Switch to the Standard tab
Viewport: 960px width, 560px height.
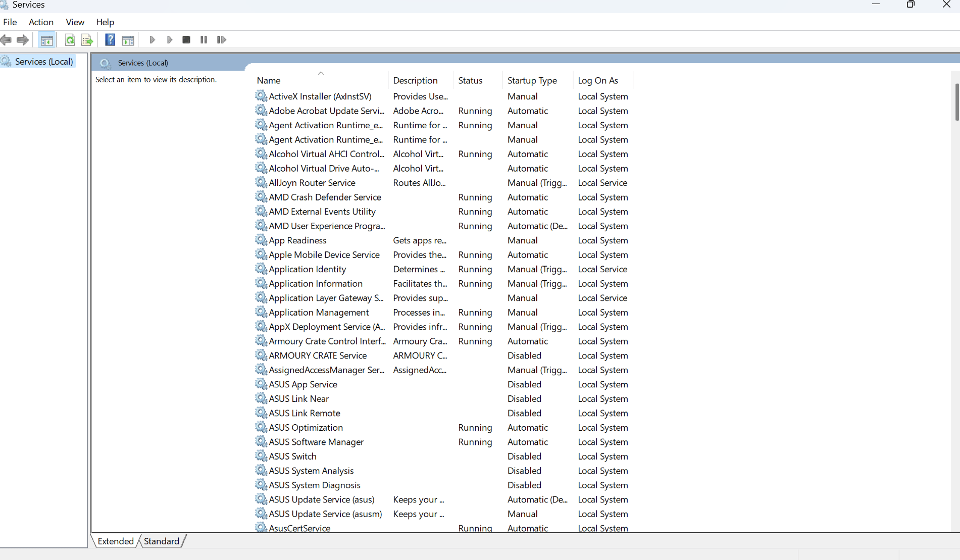(162, 541)
